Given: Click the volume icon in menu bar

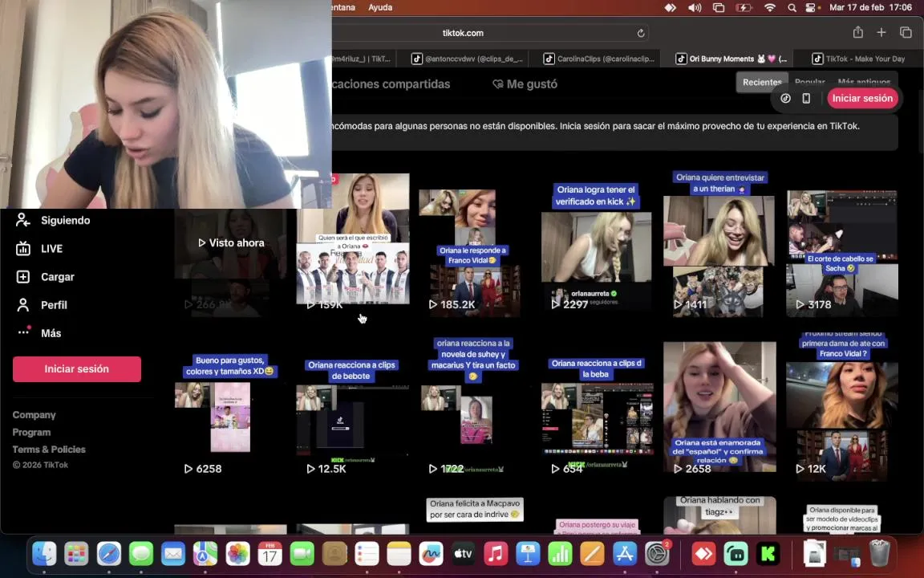Looking at the screenshot, I should [694, 8].
